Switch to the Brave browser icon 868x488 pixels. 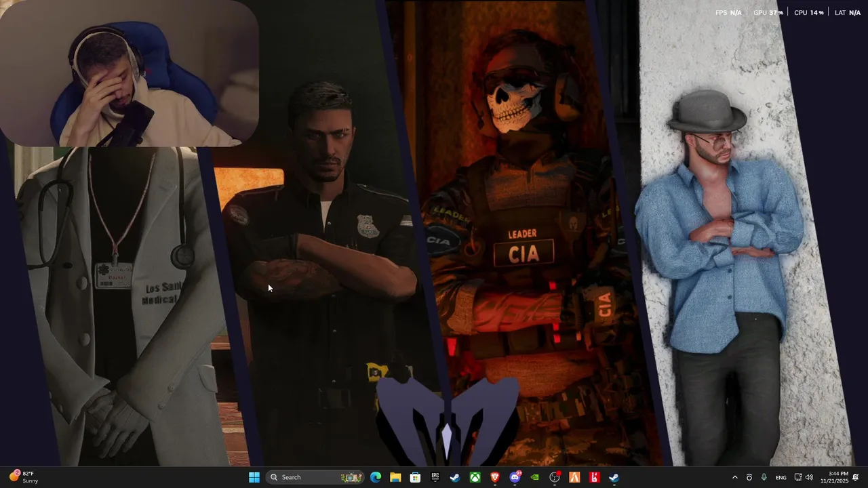point(495,477)
